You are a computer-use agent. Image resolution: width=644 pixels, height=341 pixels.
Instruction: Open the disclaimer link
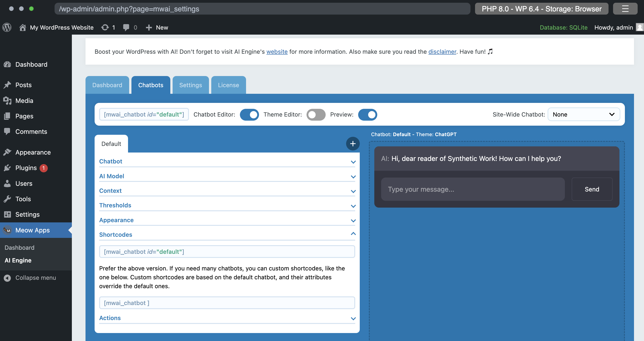442,51
